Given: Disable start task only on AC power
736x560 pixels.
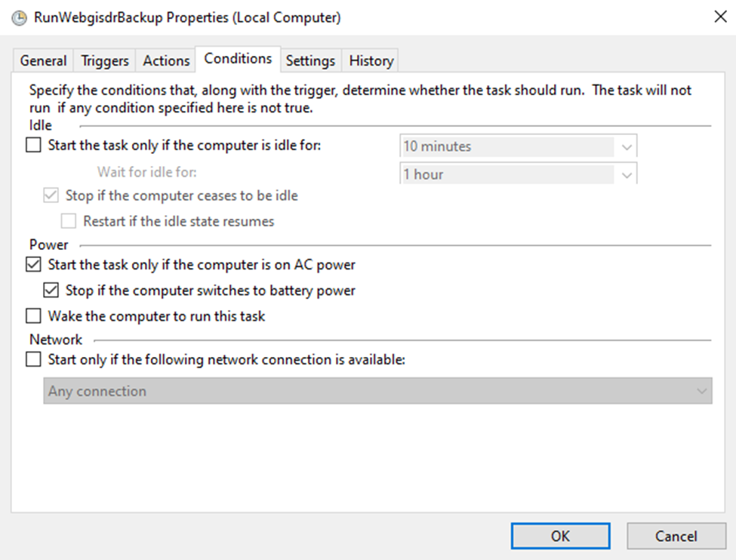Looking at the screenshot, I should point(32,264).
